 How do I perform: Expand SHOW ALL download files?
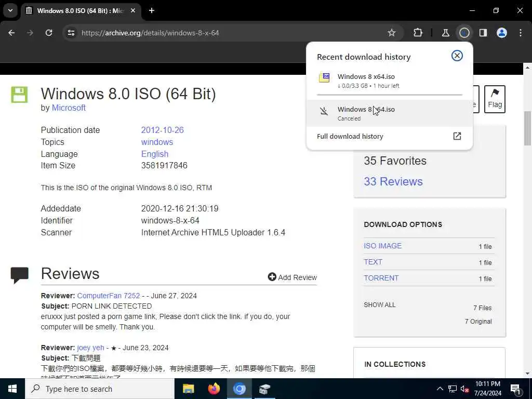pyautogui.click(x=380, y=304)
